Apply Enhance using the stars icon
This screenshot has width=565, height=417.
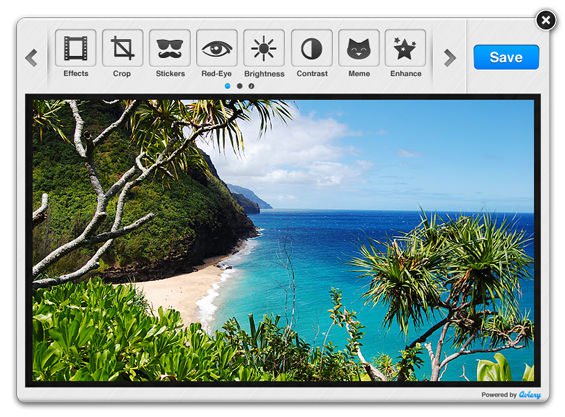(405, 48)
